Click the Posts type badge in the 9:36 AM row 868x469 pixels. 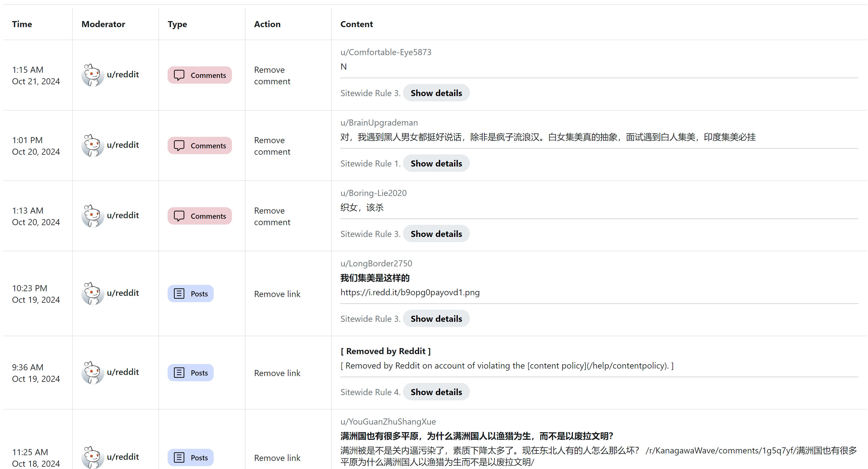(190, 373)
